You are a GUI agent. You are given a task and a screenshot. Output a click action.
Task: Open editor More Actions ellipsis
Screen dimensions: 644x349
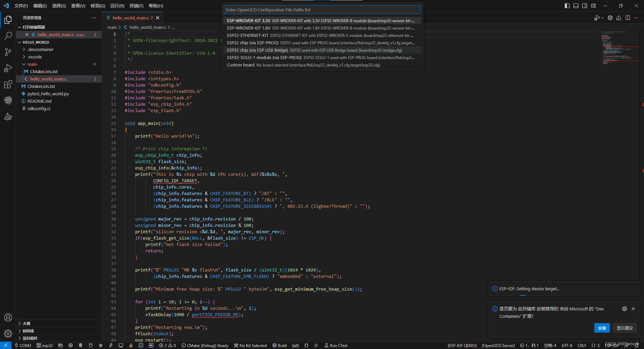(x=636, y=18)
